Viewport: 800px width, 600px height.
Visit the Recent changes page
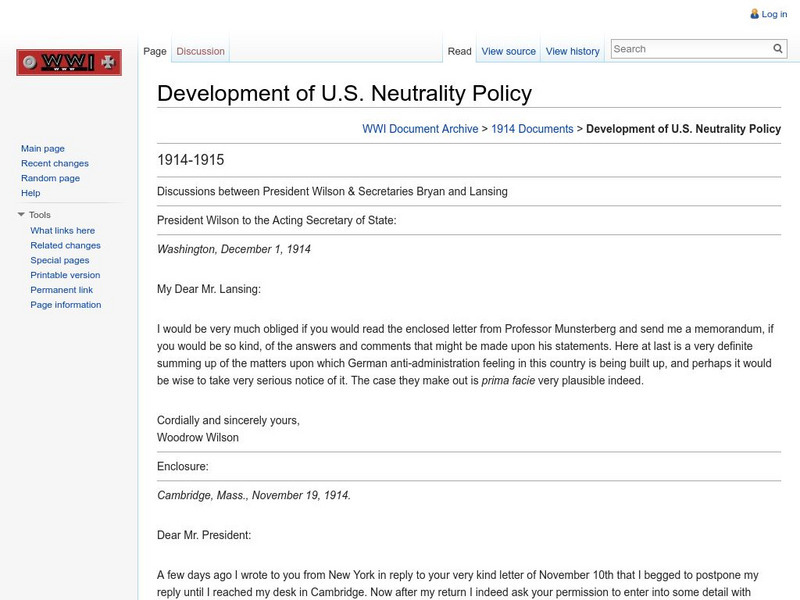57,163
